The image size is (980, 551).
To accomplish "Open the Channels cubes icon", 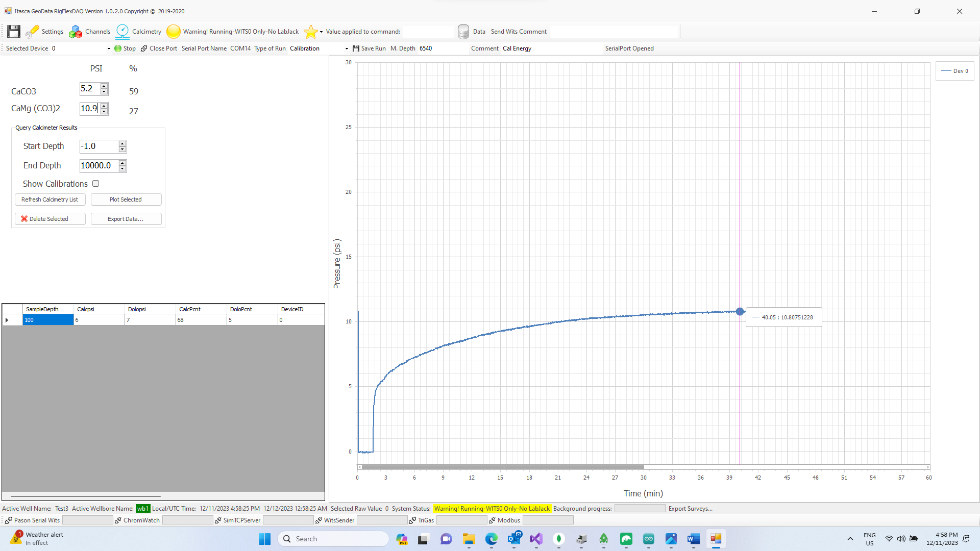I will coord(76,32).
